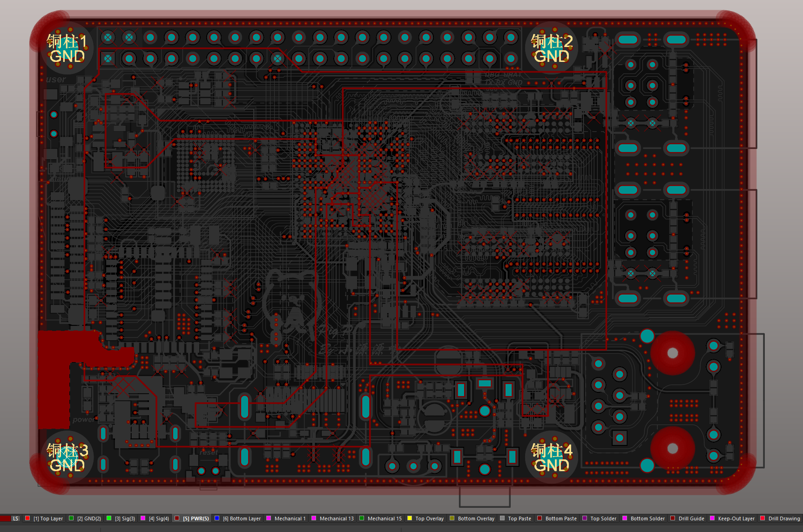
Task: Click the current layer color indicator beside LS
Action: coord(5,519)
